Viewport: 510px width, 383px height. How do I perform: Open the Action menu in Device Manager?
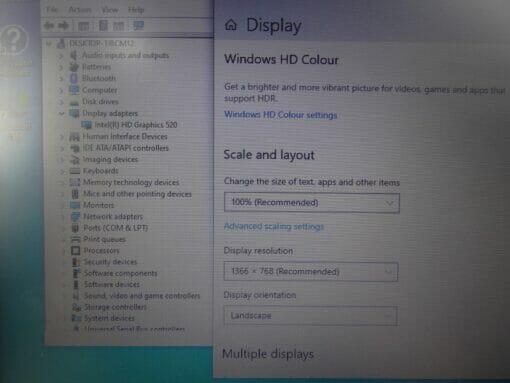[80, 9]
